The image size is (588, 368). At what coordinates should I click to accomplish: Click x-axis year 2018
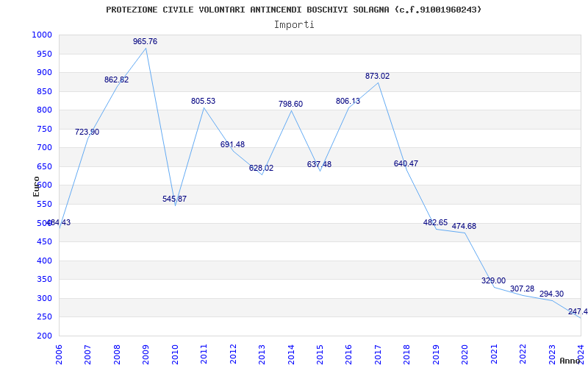[x=407, y=353]
